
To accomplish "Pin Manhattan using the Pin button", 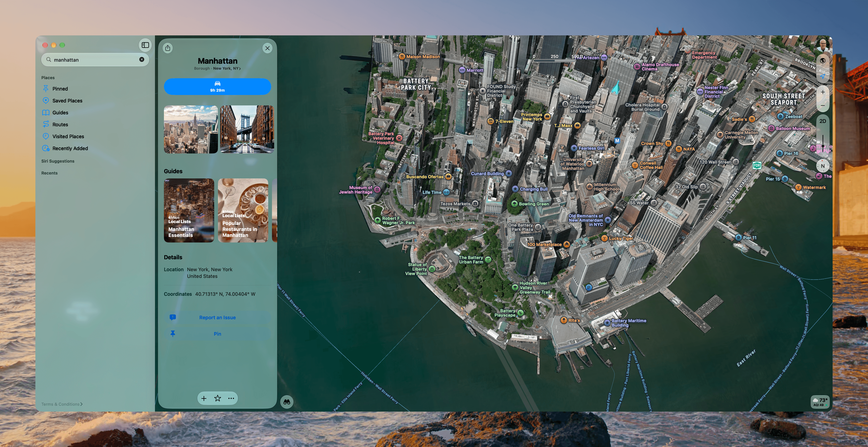I will tap(217, 334).
